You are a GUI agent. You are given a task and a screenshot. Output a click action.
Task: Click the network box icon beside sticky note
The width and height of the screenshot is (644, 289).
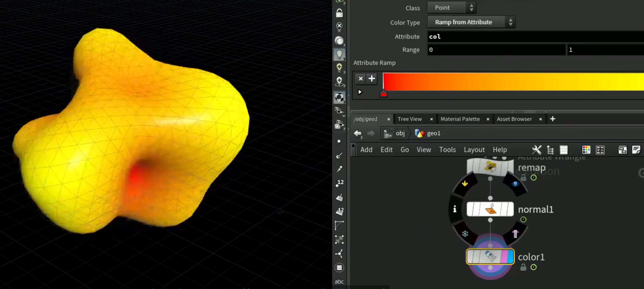click(622, 150)
